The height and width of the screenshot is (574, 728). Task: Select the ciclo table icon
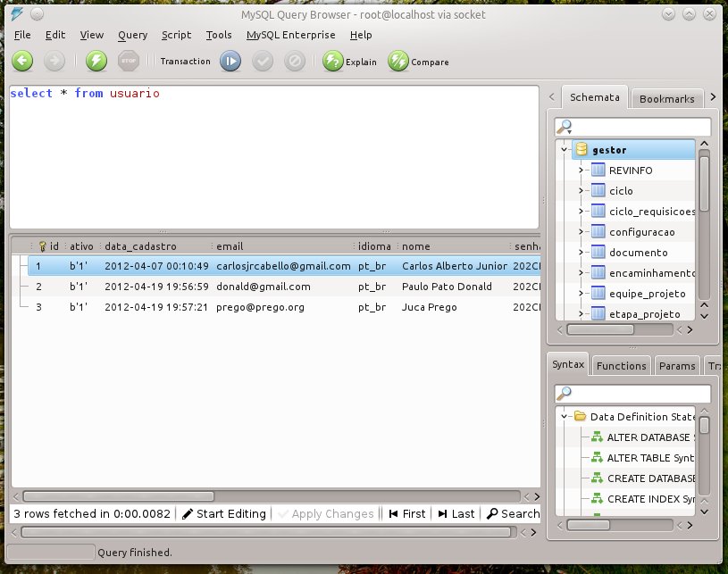click(x=598, y=191)
